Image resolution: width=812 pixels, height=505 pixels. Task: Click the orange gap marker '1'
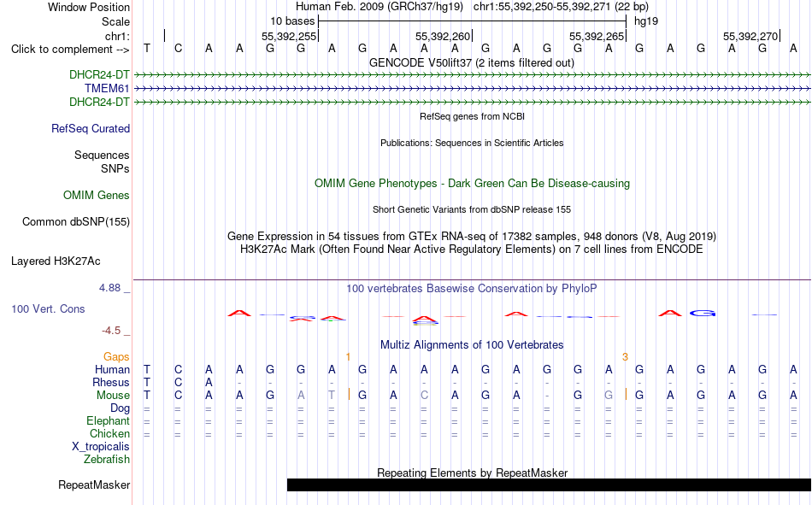[x=348, y=357]
